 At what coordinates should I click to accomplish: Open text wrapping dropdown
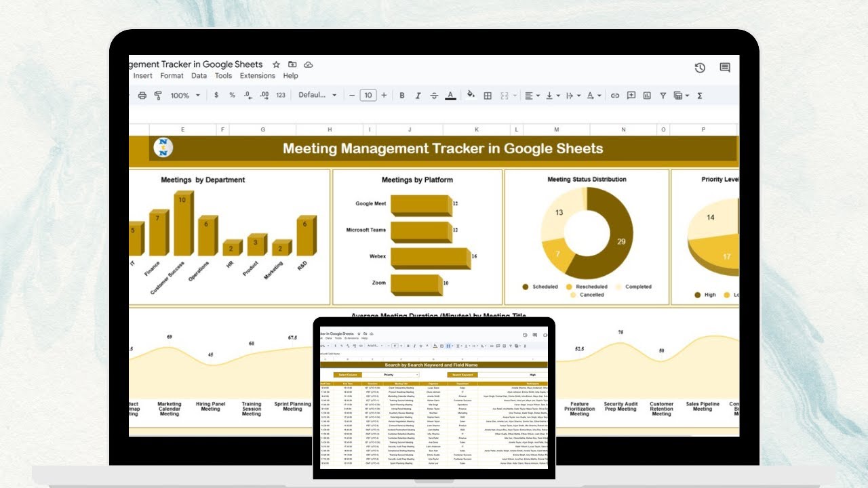coord(573,96)
